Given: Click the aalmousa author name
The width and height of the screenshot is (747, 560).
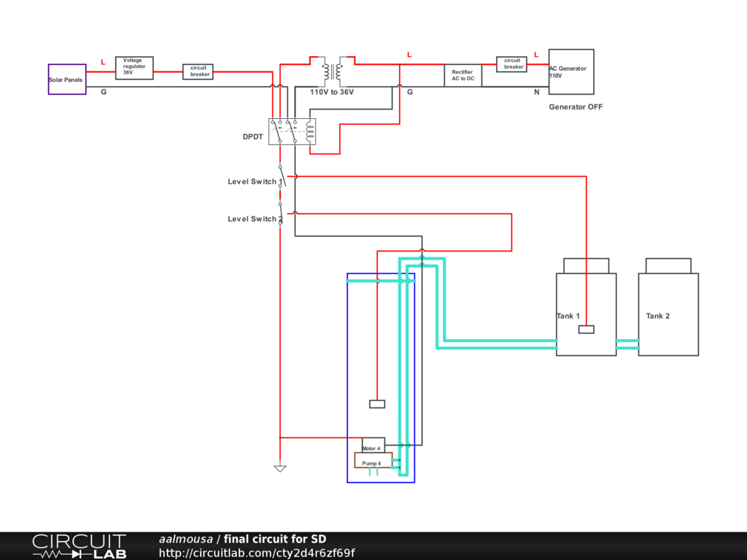Looking at the screenshot, I should (x=185, y=539).
